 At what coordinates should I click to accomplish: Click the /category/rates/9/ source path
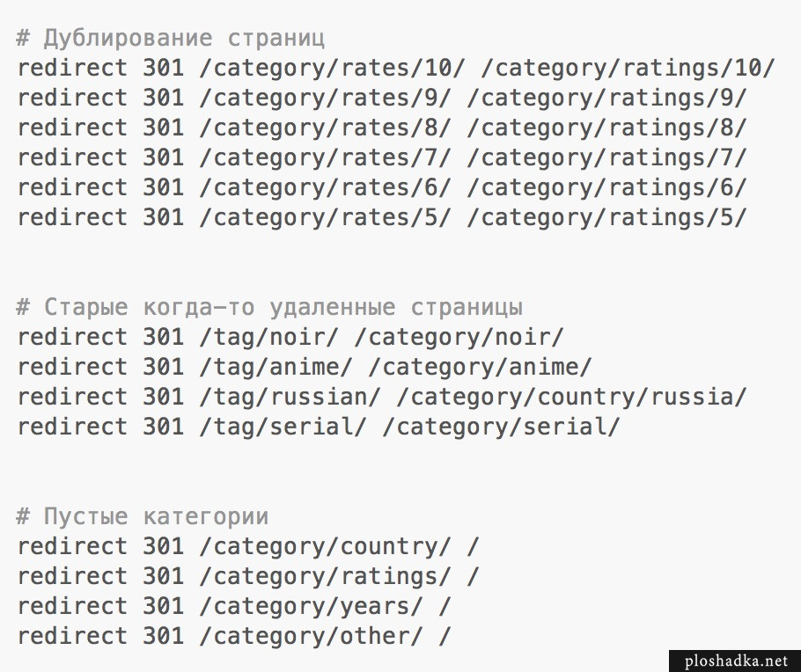pyautogui.click(x=326, y=99)
